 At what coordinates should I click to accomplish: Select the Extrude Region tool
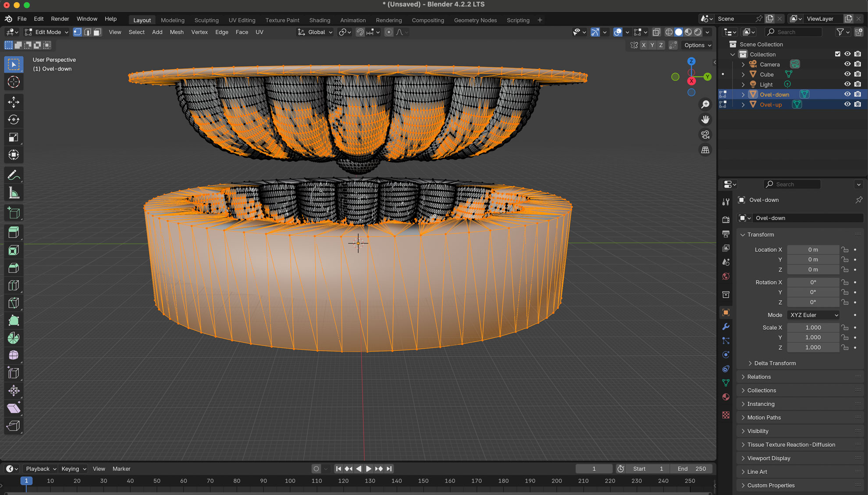click(x=14, y=233)
